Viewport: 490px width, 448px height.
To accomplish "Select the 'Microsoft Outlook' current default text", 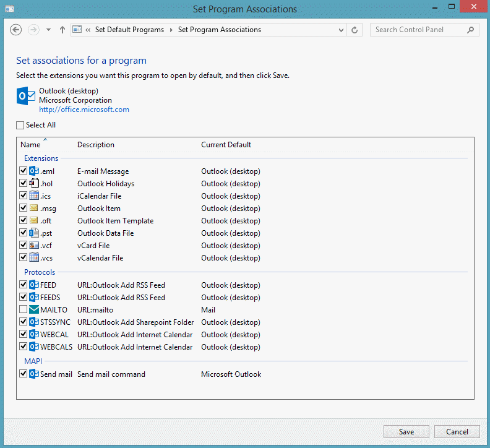I will tap(231, 374).
